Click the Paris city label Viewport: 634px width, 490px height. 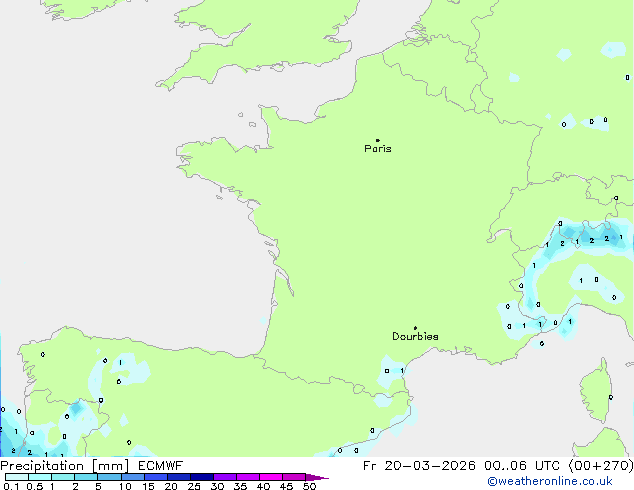(x=378, y=149)
